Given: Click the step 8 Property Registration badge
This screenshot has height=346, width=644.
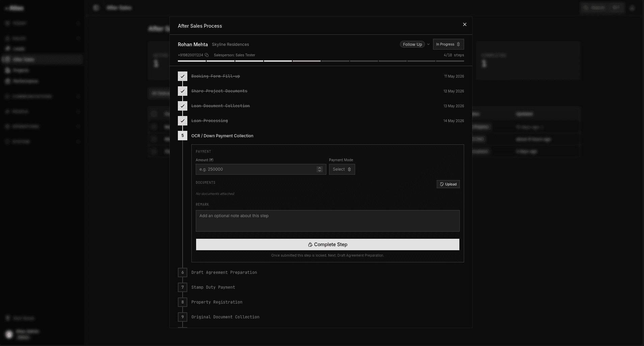Looking at the screenshot, I should 183,302.
